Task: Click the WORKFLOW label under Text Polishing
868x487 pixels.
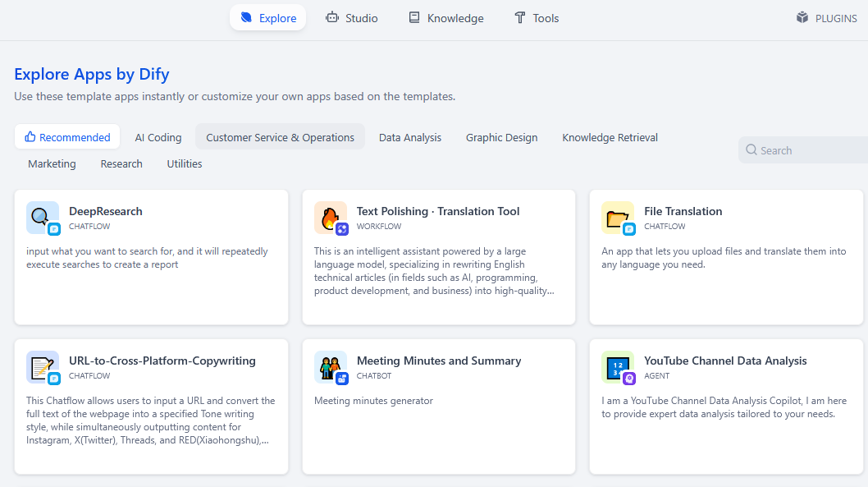Action: tap(379, 226)
